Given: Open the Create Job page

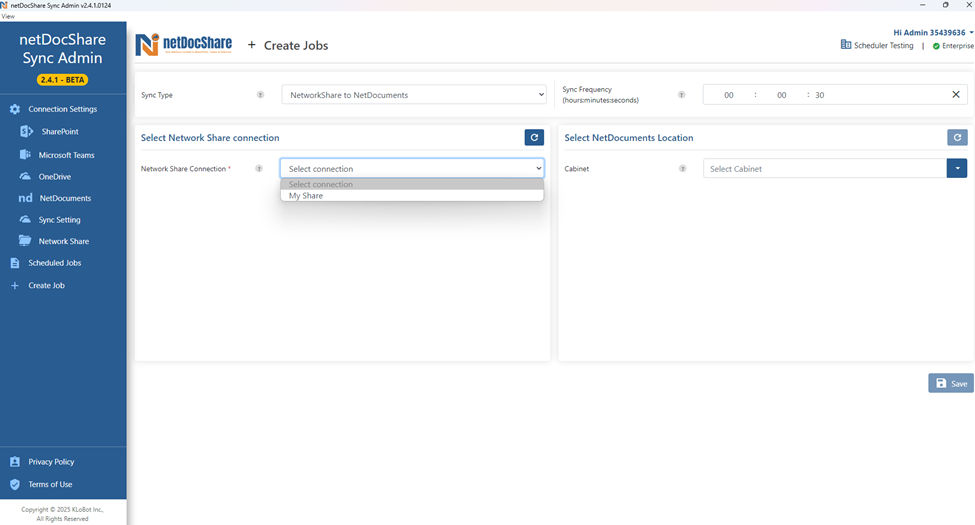Looking at the screenshot, I should [x=46, y=286].
